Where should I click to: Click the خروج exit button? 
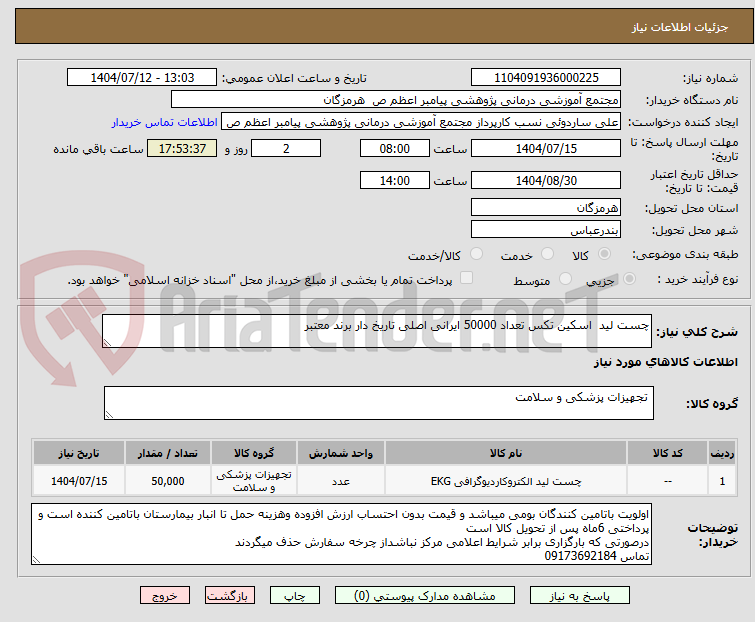click(165, 596)
